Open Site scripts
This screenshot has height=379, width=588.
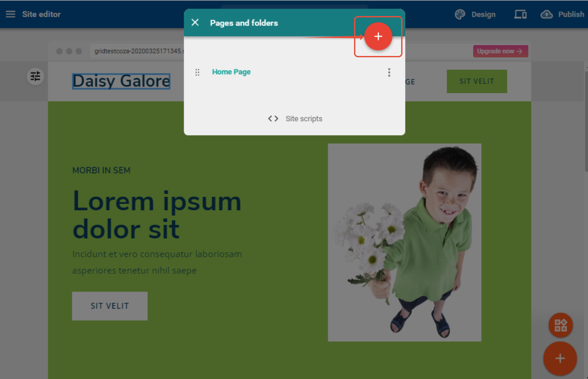coord(304,119)
